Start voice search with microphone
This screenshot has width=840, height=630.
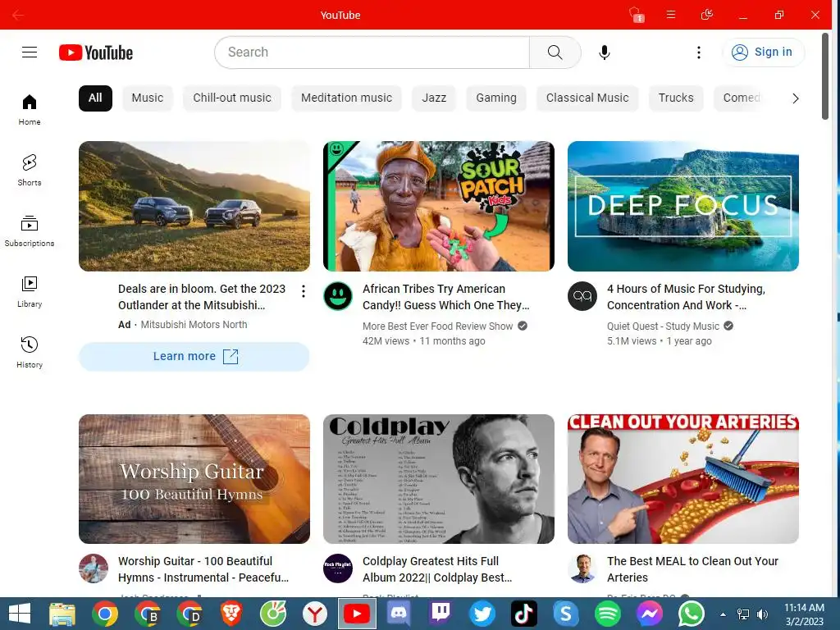[605, 52]
